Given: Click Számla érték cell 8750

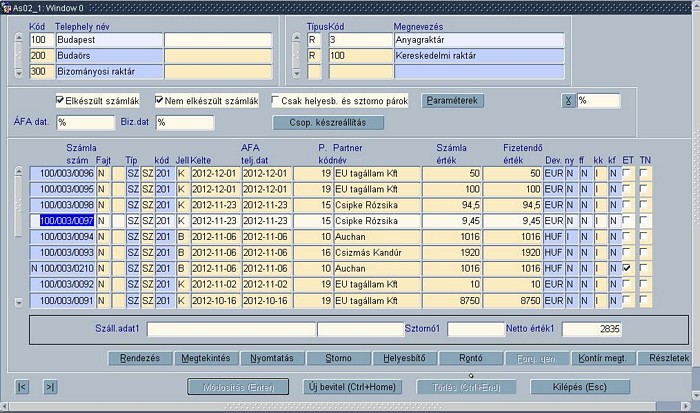Looking at the screenshot, I should tap(452, 300).
